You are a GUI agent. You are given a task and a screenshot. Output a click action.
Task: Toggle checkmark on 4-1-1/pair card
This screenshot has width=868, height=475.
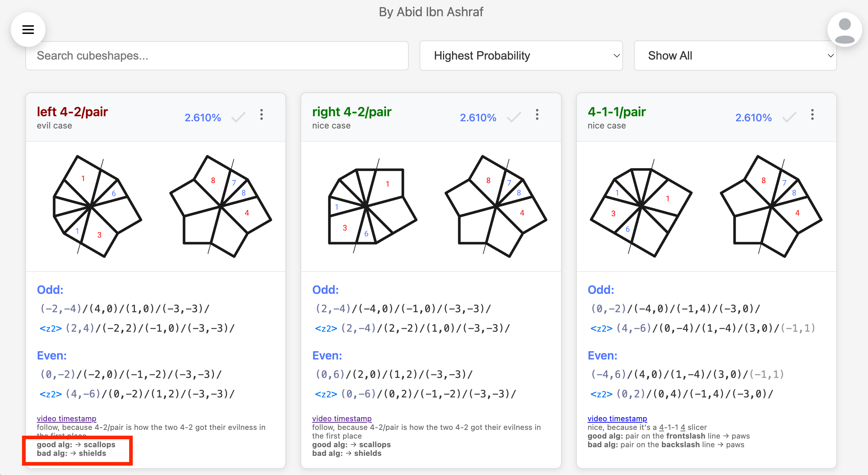(x=789, y=117)
